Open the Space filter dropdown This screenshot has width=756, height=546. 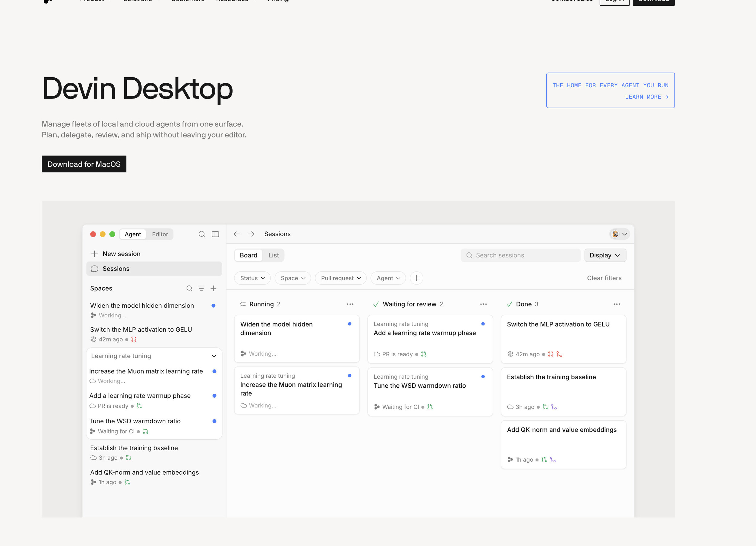point(293,278)
